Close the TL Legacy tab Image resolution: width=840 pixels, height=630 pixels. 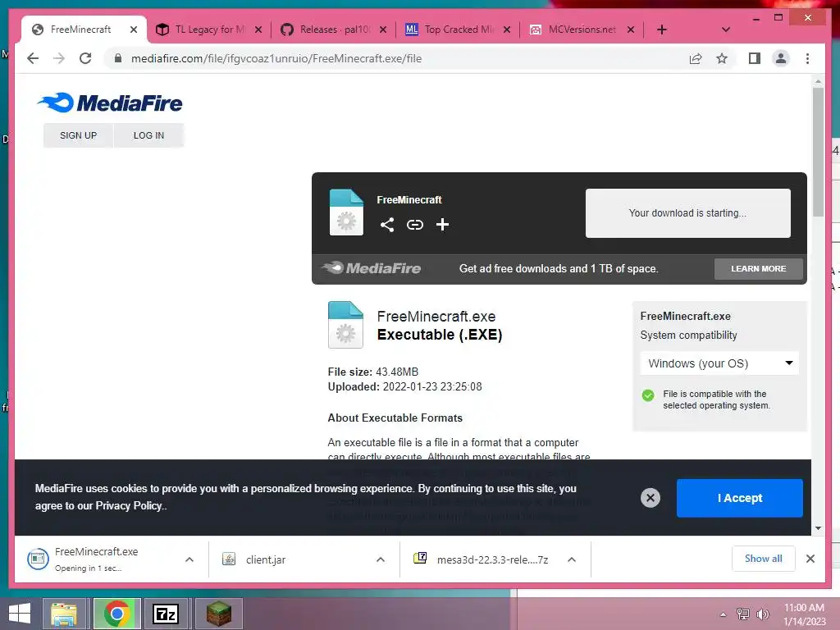[x=258, y=30]
